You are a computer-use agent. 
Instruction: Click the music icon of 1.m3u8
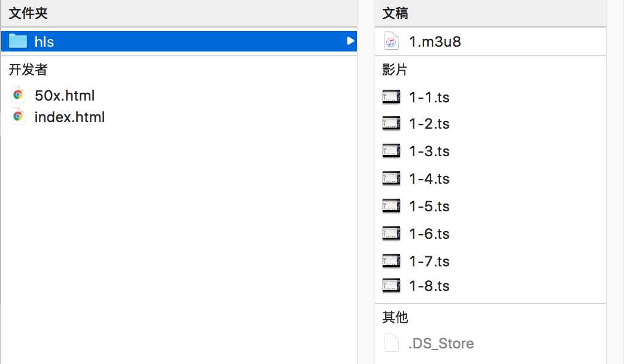click(x=391, y=41)
